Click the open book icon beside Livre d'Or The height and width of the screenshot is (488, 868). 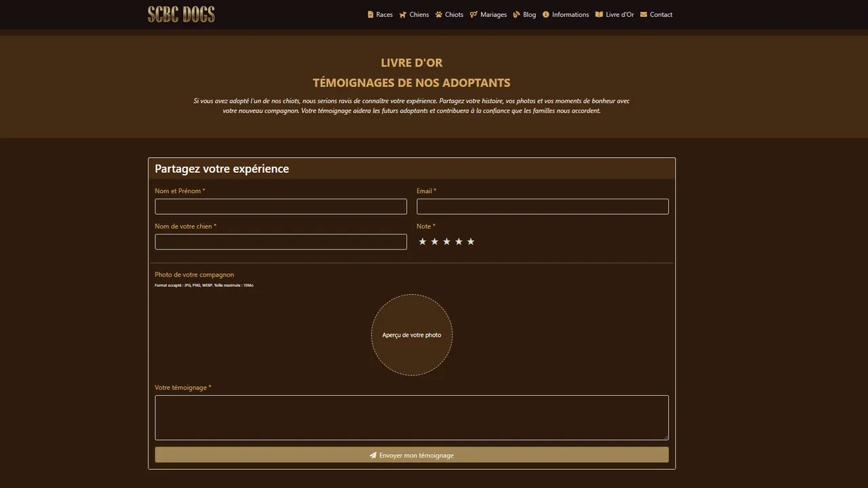pyautogui.click(x=599, y=14)
